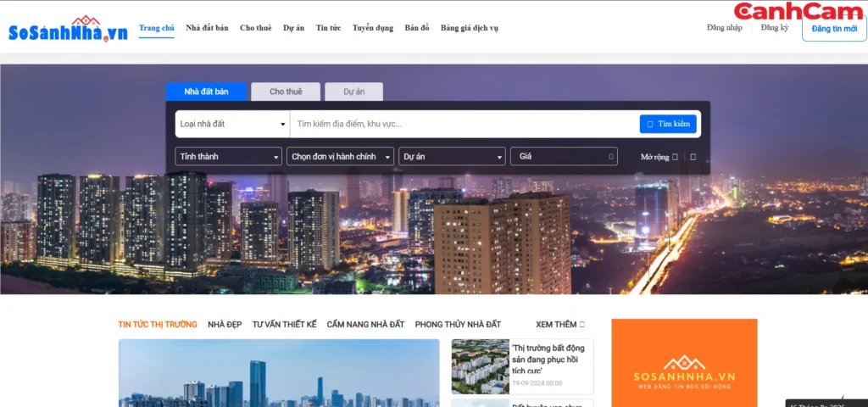Expand filters with Mở rộng
This screenshot has width=868, height=407.
[659, 157]
